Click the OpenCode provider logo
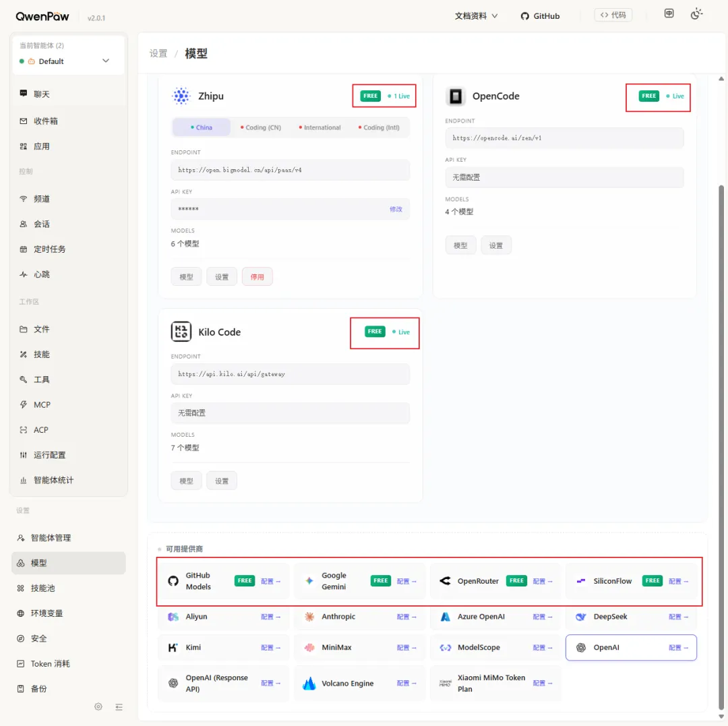Screen dimensions: 728x726 [x=456, y=96]
